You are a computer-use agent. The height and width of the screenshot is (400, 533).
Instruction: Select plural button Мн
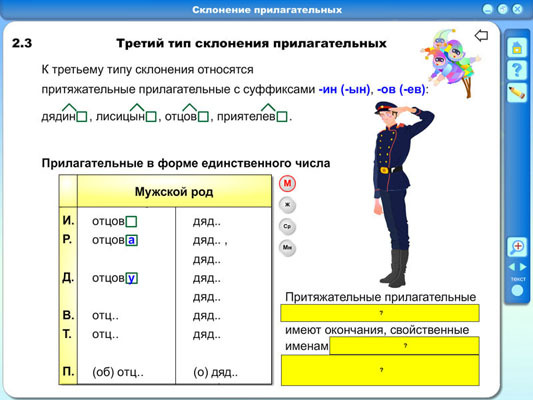[x=287, y=248]
